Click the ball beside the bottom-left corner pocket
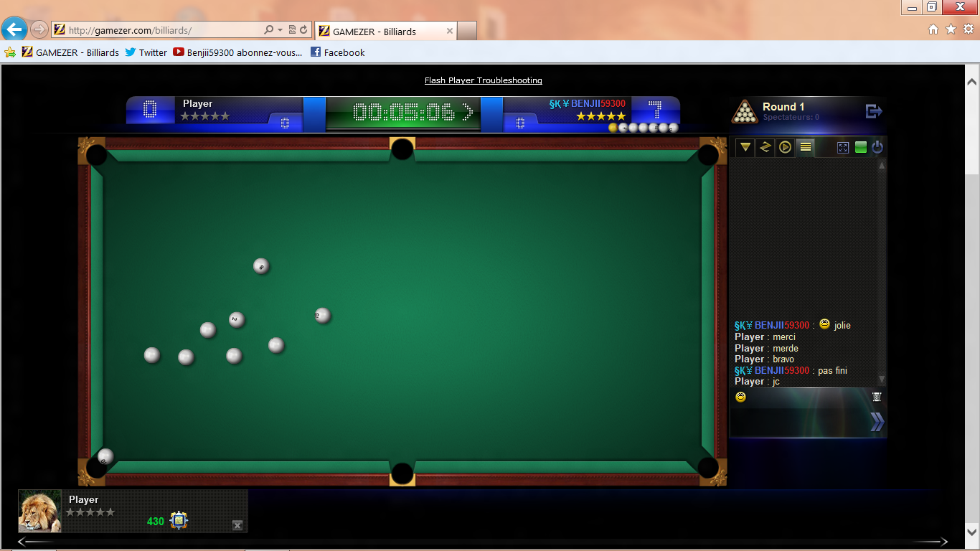Viewport: 980px width, 551px height. click(x=105, y=456)
